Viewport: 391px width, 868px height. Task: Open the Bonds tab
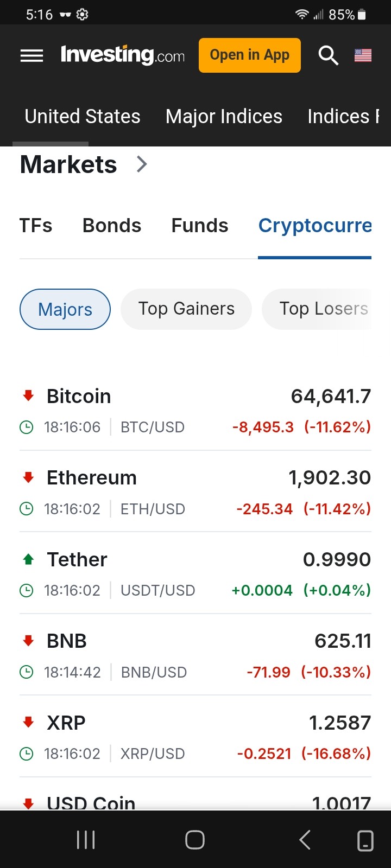click(x=112, y=226)
